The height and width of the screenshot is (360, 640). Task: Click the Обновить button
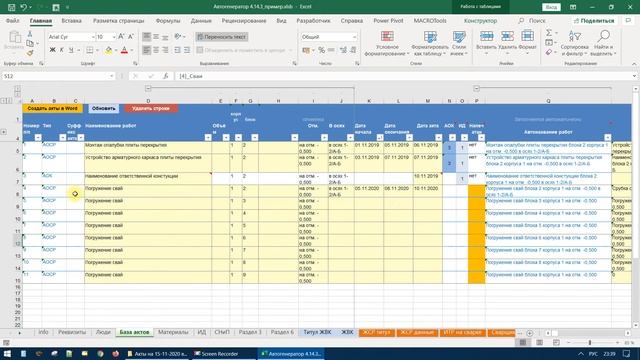click(x=104, y=108)
